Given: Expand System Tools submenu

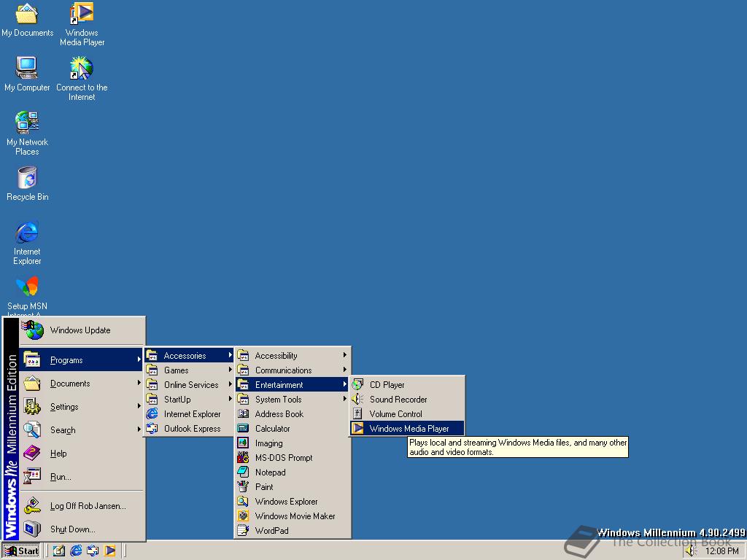Looking at the screenshot, I should [293, 400].
